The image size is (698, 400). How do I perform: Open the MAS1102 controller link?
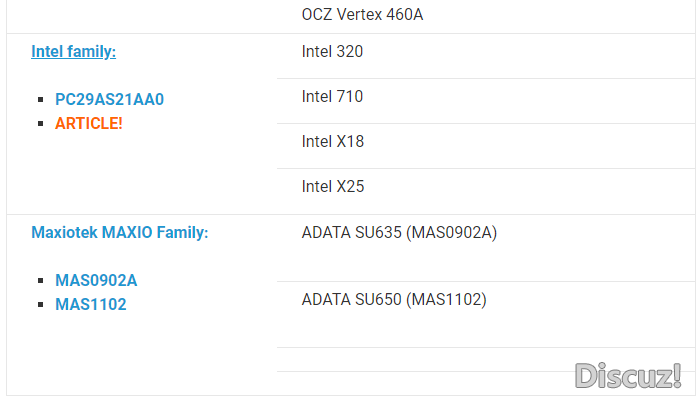pos(91,304)
